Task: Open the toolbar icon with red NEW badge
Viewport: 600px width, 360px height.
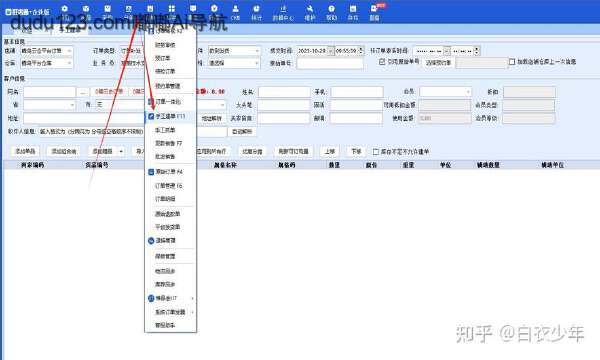Action: click(x=375, y=12)
